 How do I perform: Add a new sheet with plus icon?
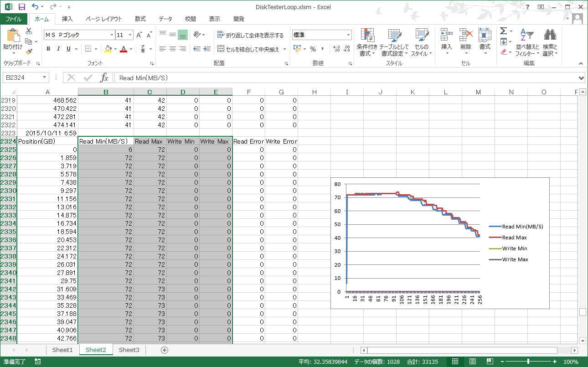[x=165, y=350]
